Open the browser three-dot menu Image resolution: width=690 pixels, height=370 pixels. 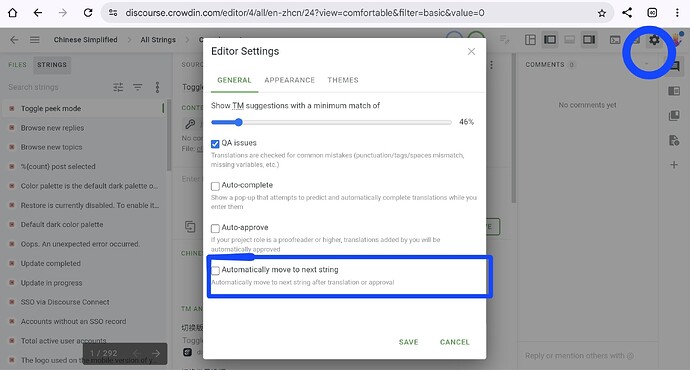[677, 13]
